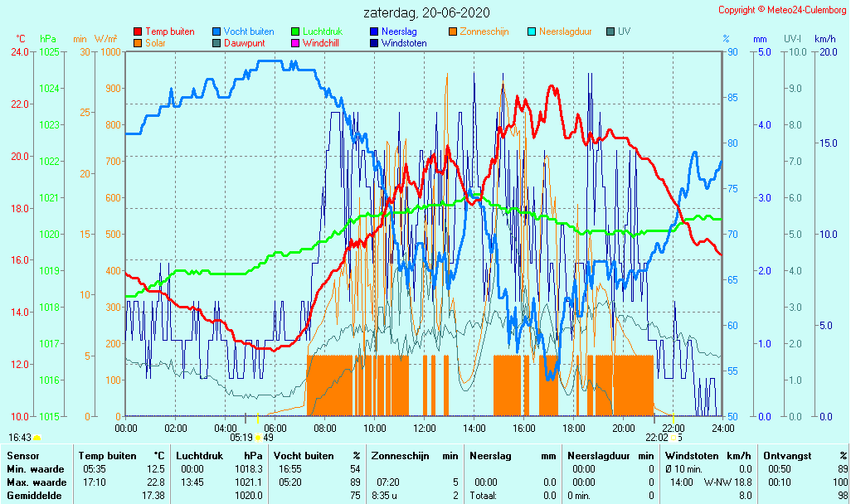Screen dimensions: 851x504
Task: Click the green Luchtdruk legend square
Action: click(294, 32)
